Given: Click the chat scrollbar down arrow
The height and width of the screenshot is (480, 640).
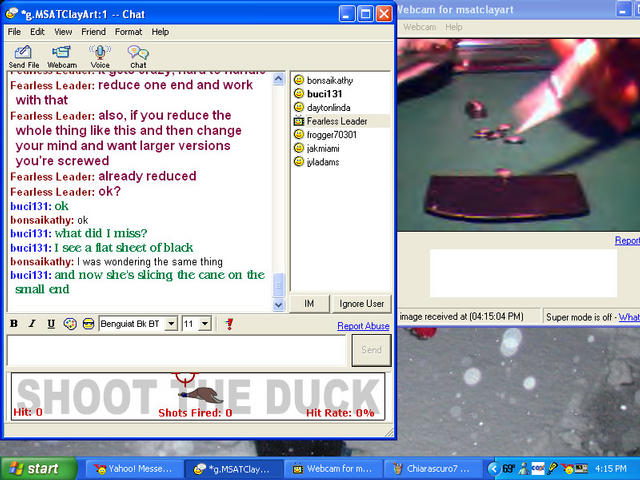Looking at the screenshot, I should click(278, 304).
